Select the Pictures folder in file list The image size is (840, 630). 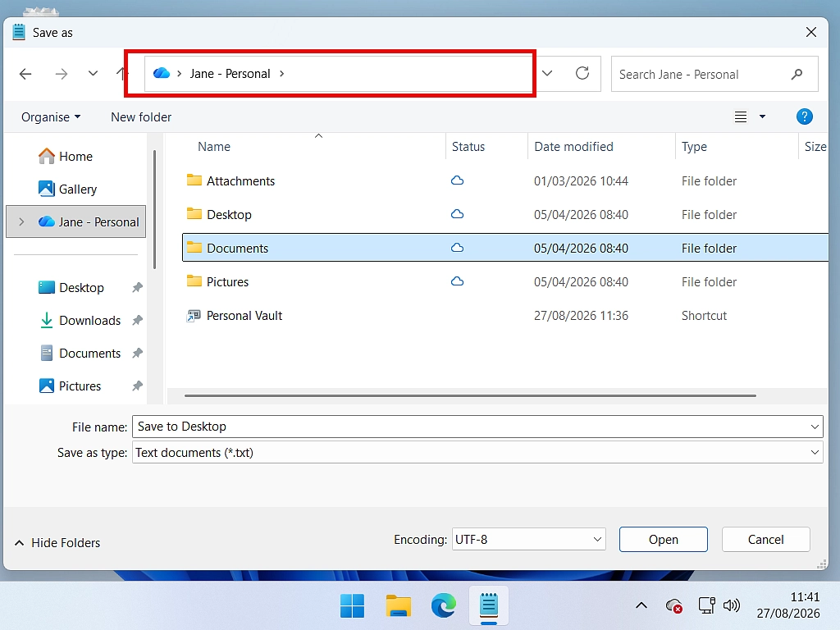[505, 282]
